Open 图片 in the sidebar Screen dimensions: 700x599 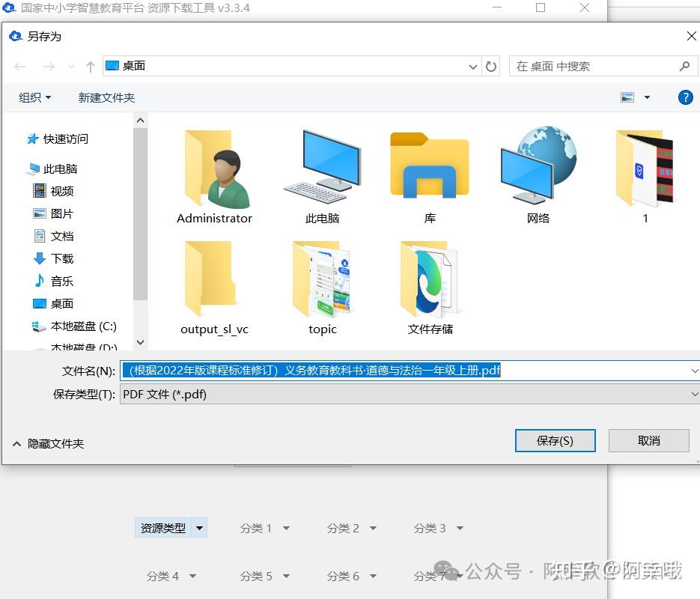[x=53, y=213]
